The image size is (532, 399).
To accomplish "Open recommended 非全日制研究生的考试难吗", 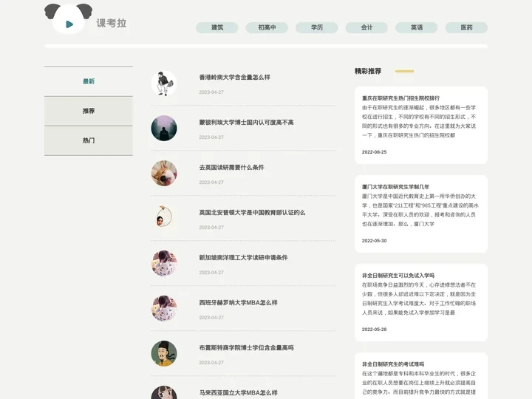I will (x=393, y=364).
